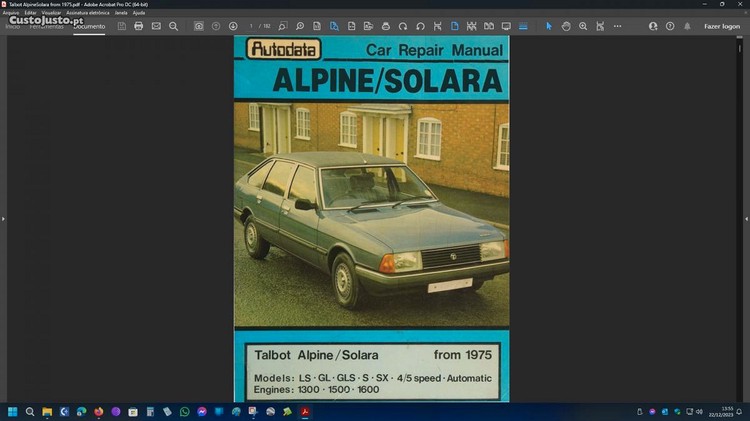The image size is (750, 421).
Task: Go to next page arrow
Action: (x=233, y=26)
